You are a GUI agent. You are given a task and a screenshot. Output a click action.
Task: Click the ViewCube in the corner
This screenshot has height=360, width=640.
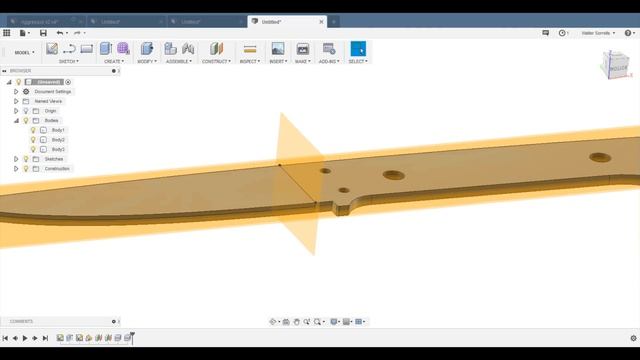click(616, 64)
